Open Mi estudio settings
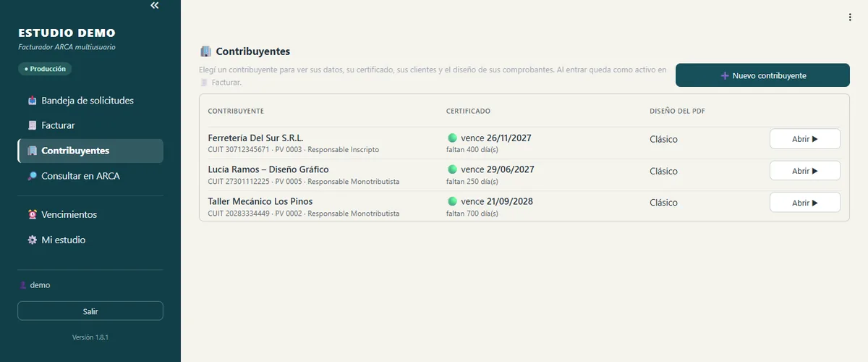This screenshot has width=868, height=362. click(x=90, y=240)
